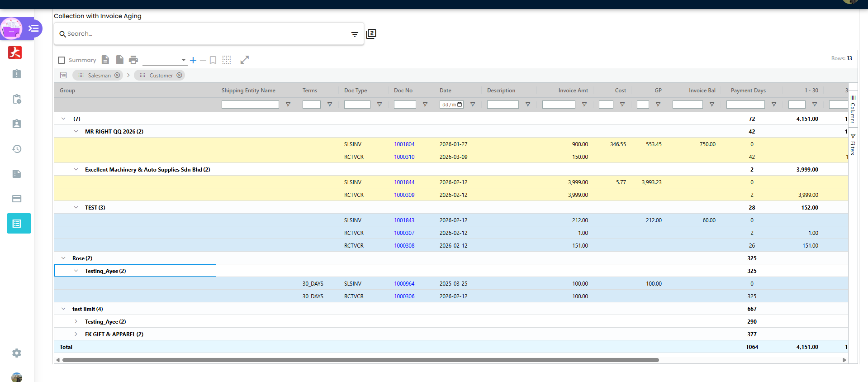868x382 pixels.
Task: Click the Salesman group chip label
Action: coord(100,76)
